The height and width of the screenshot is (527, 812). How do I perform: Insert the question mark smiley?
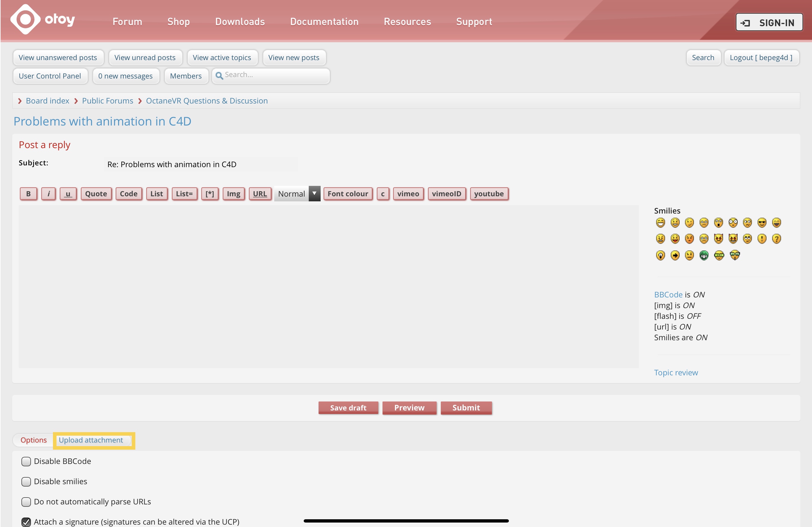[x=776, y=239]
